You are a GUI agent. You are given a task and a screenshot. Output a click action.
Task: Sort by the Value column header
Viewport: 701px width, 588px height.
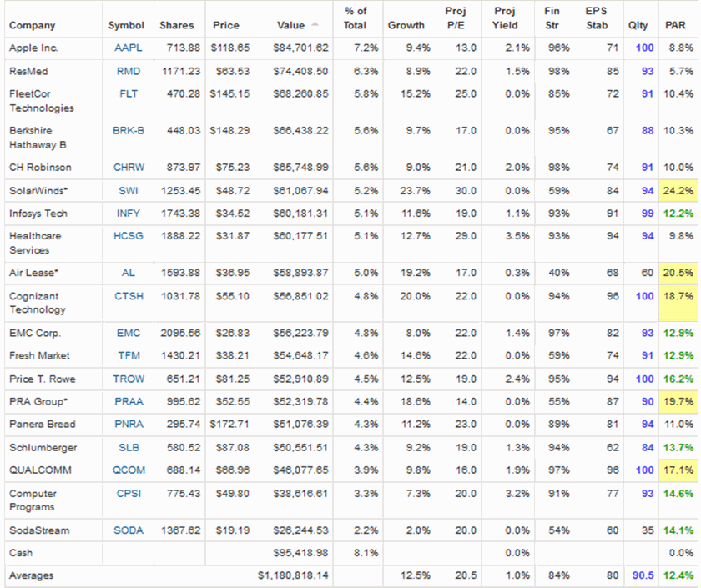(x=290, y=26)
